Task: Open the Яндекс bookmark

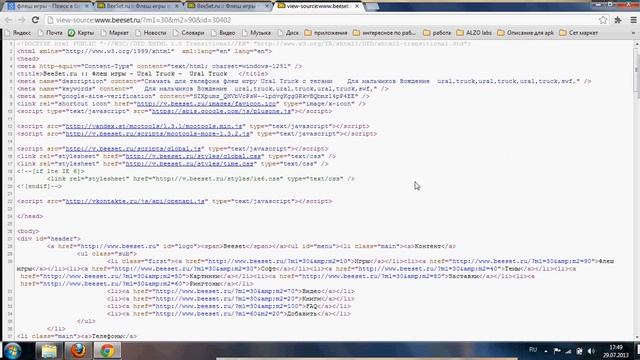Action: click(x=18, y=33)
